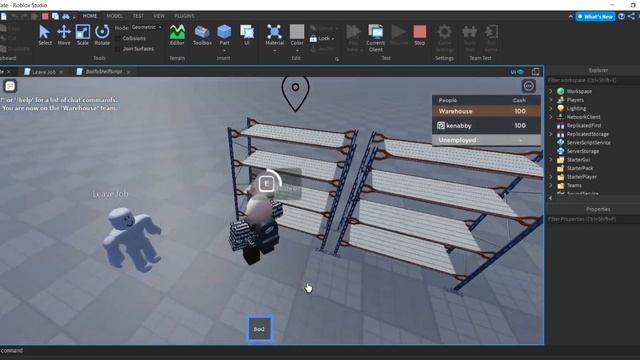Image resolution: width=640 pixels, height=360 pixels.
Task: Click the Unemployed team row
Action: (486, 140)
